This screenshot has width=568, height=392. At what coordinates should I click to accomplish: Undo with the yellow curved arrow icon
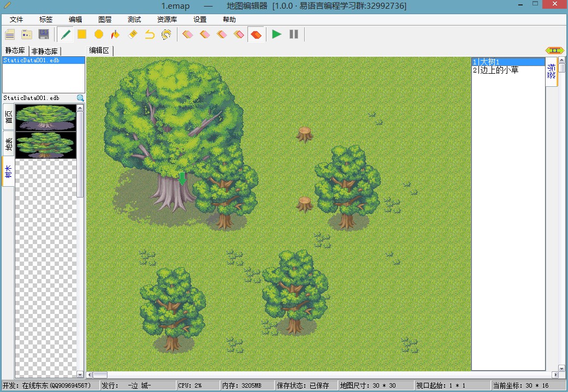tap(150, 34)
